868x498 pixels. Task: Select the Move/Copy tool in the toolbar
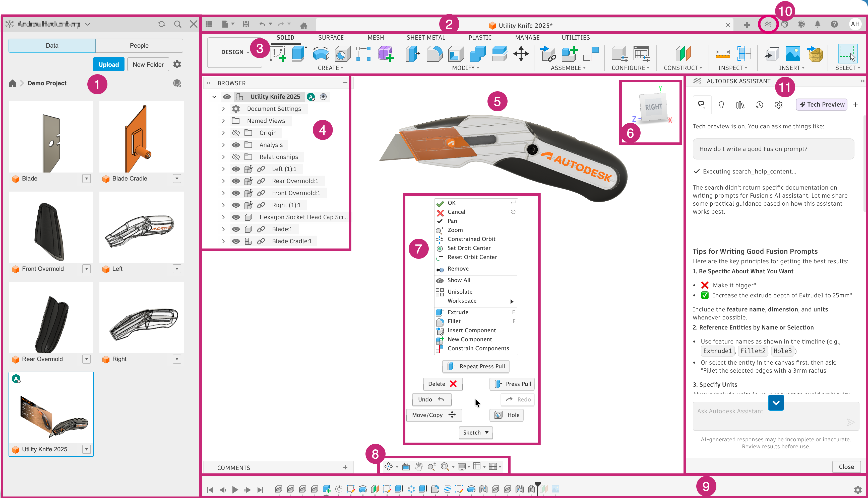coord(521,54)
